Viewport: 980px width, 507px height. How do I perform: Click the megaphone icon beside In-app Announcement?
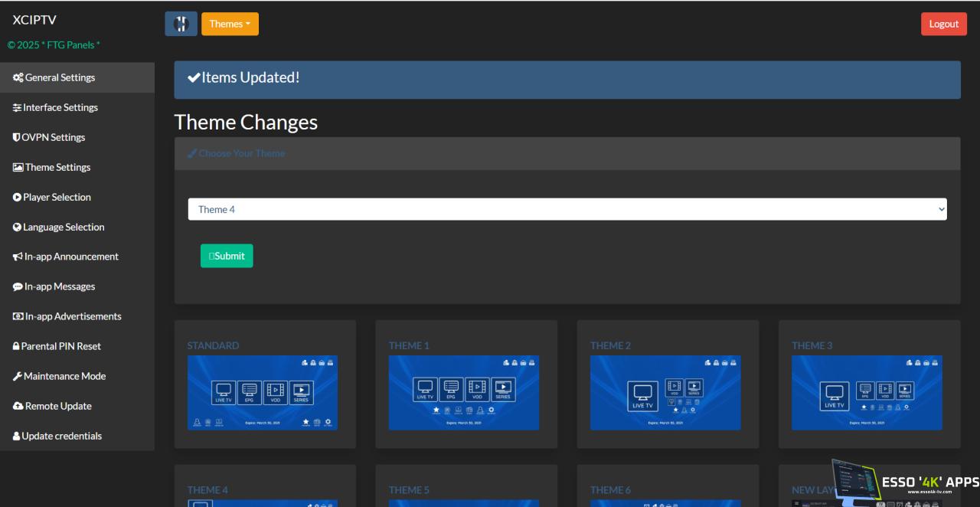point(18,257)
